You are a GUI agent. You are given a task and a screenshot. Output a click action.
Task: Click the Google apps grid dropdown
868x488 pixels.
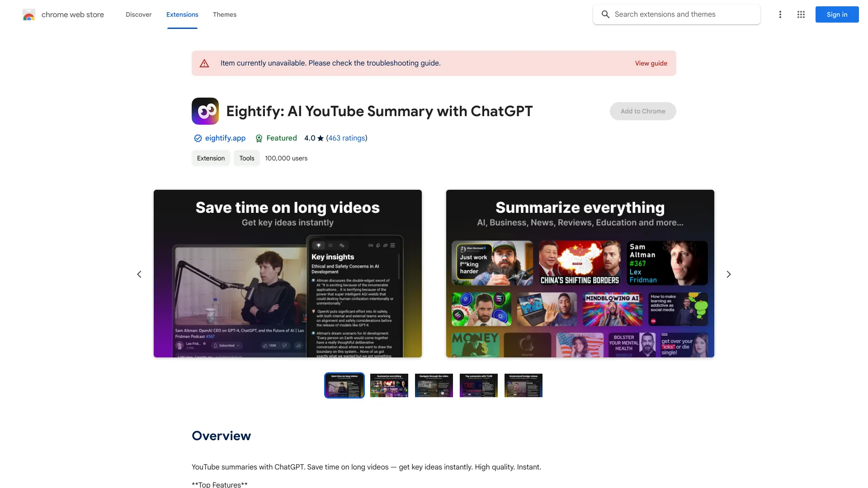point(801,14)
